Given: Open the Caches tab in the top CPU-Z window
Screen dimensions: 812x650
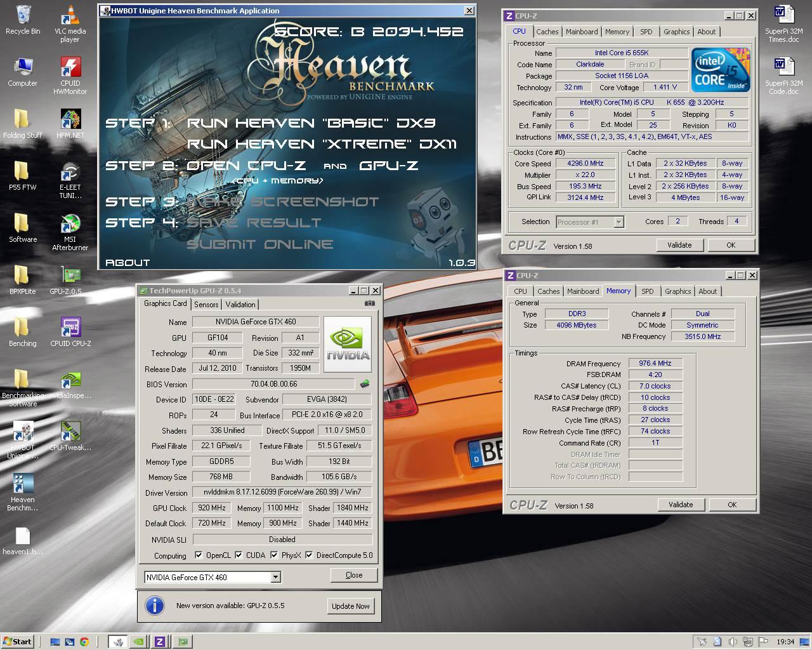Looking at the screenshot, I should coord(547,32).
